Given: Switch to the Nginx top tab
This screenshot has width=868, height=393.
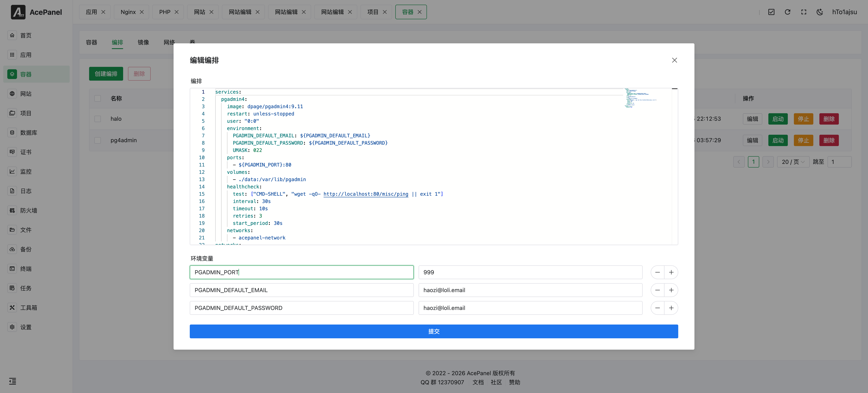Looking at the screenshot, I should [128, 12].
